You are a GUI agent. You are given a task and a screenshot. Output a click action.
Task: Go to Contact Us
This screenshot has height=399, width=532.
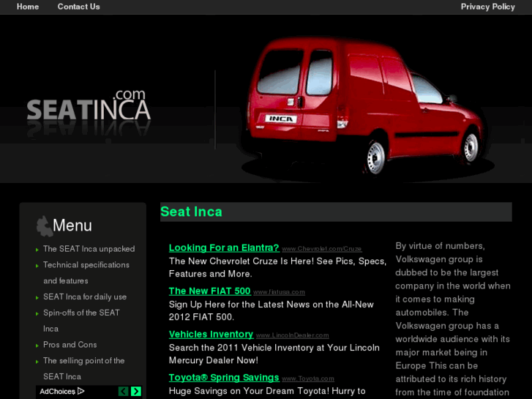[78, 7]
